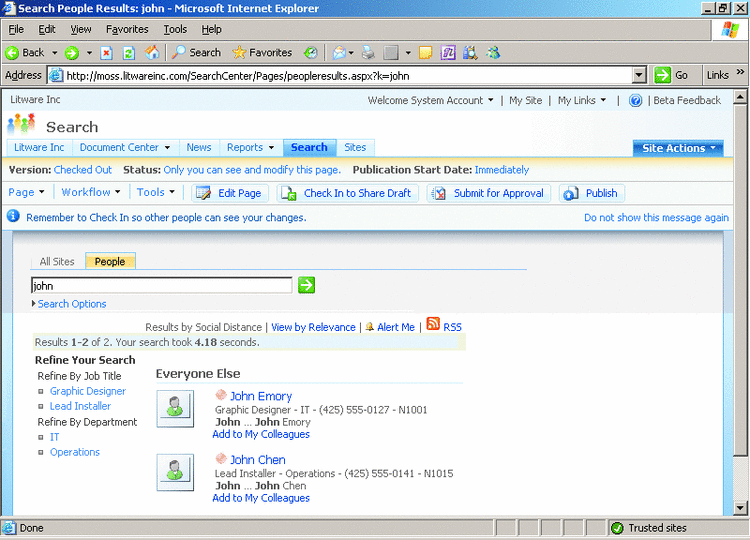Screen dimensions: 750x540
Task: Click the Edit Page pencil icon
Action: coord(203,193)
